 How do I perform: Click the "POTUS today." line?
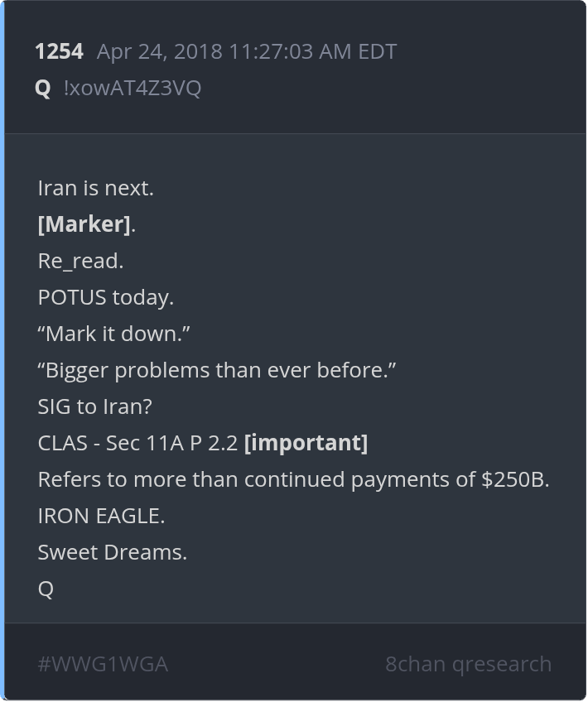point(106,297)
